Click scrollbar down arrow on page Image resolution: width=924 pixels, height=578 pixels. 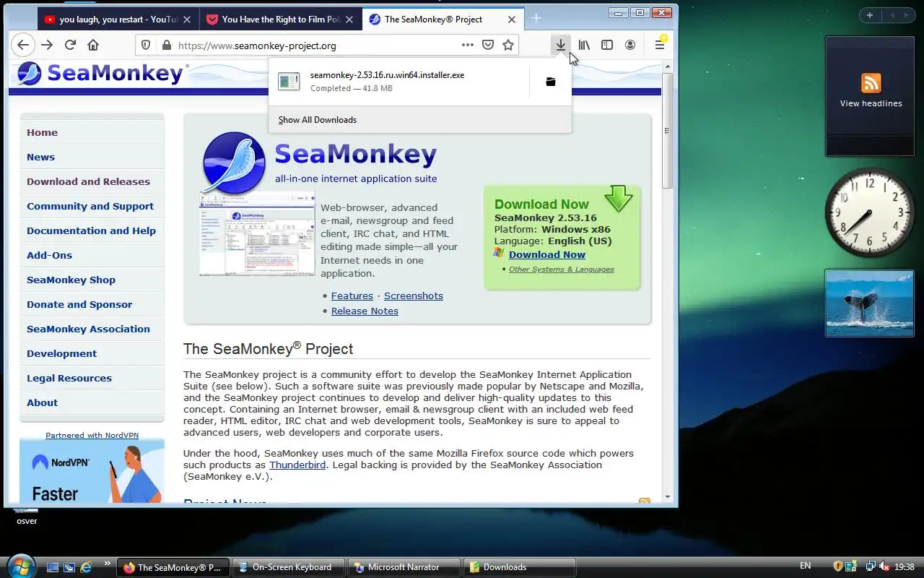click(x=667, y=496)
